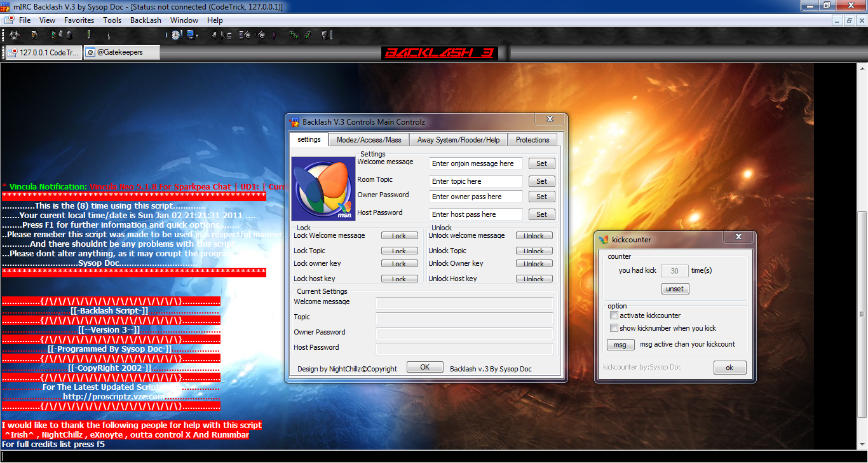Click Unlock for Host key
Viewport: 868px width, 463px height.
tap(534, 279)
